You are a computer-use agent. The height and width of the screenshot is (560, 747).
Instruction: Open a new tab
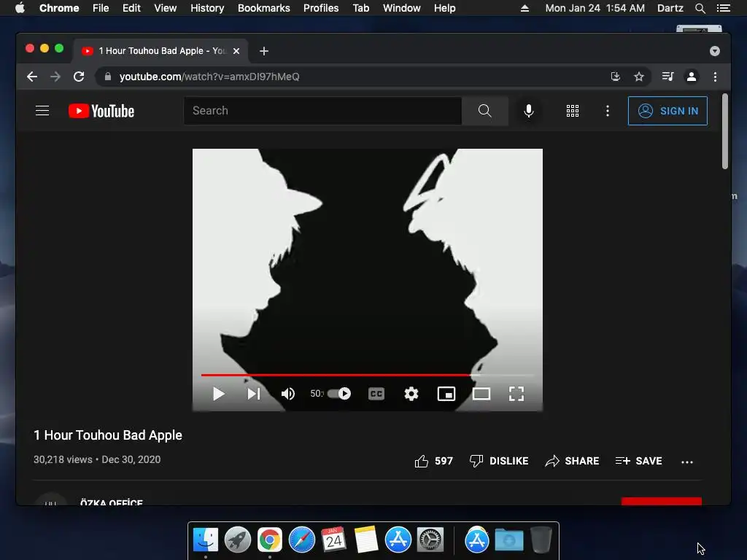[264, 51]
